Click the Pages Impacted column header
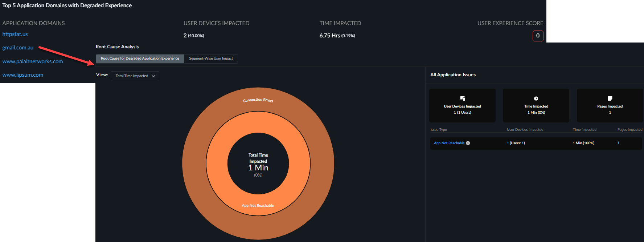 click(629, 130)
